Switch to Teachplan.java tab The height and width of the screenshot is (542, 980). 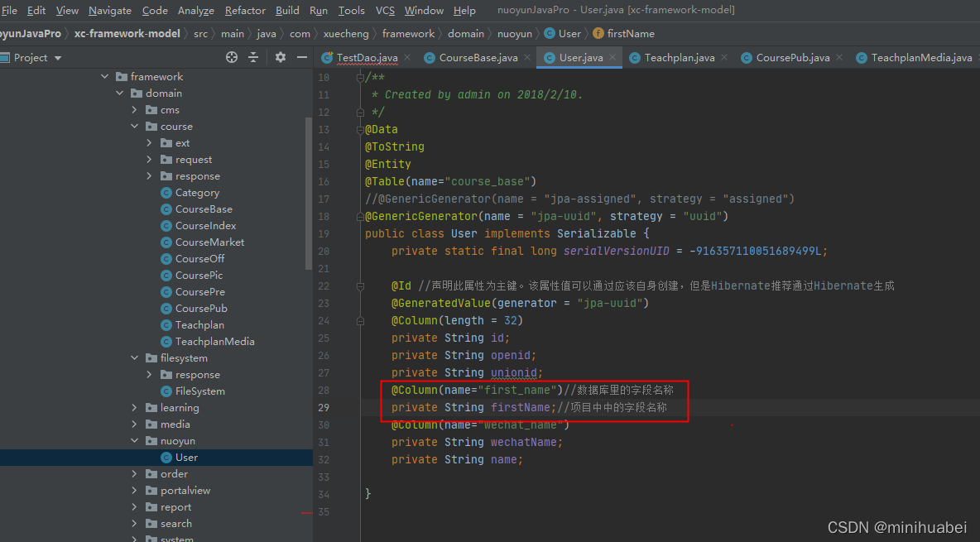coord(680,58)
